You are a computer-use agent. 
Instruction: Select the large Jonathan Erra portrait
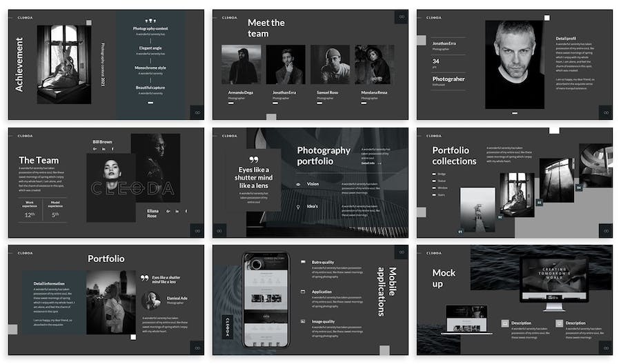(515, 65)
